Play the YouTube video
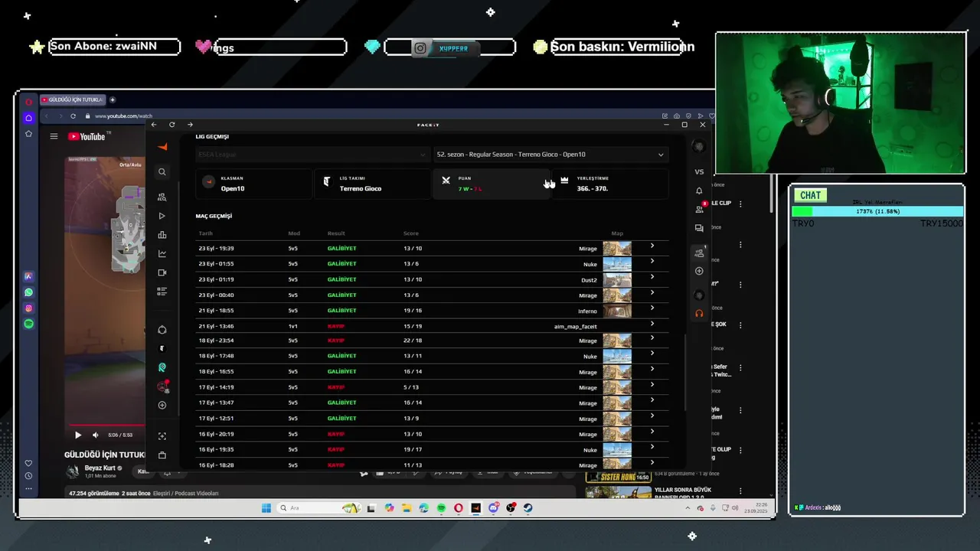The image size is (980, 551). (77, 435)
